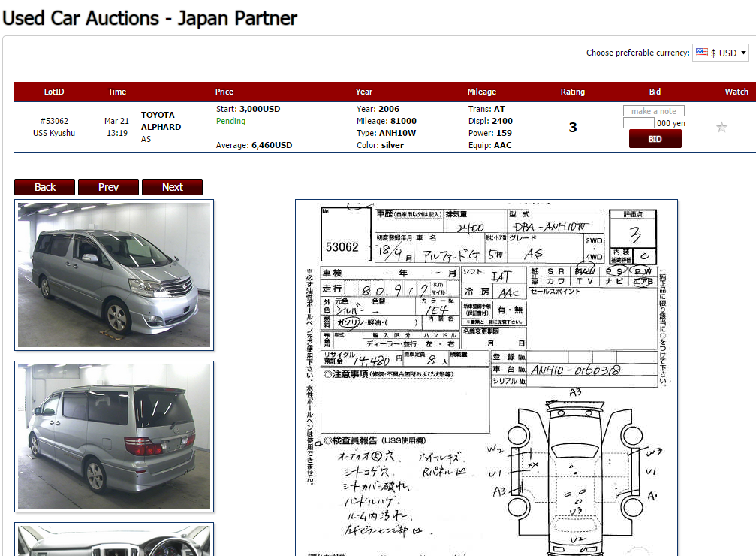756x556 pixels.
Task: Click the Rating column header
Action: click(572, 92)
